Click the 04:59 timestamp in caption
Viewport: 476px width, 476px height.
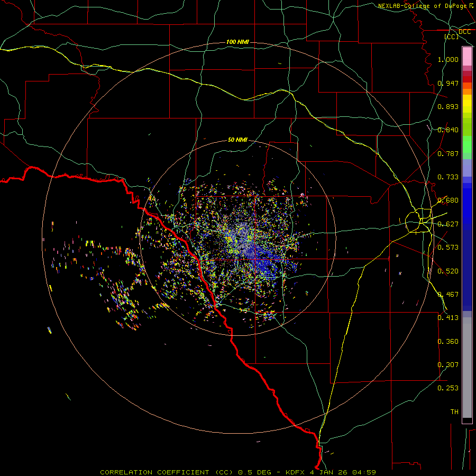click(364, 472)
